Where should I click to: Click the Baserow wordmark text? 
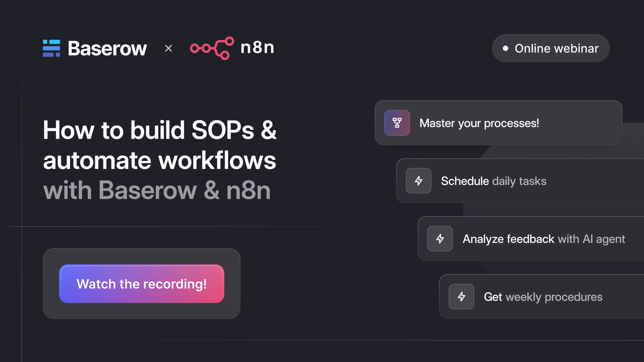(107, 49)
